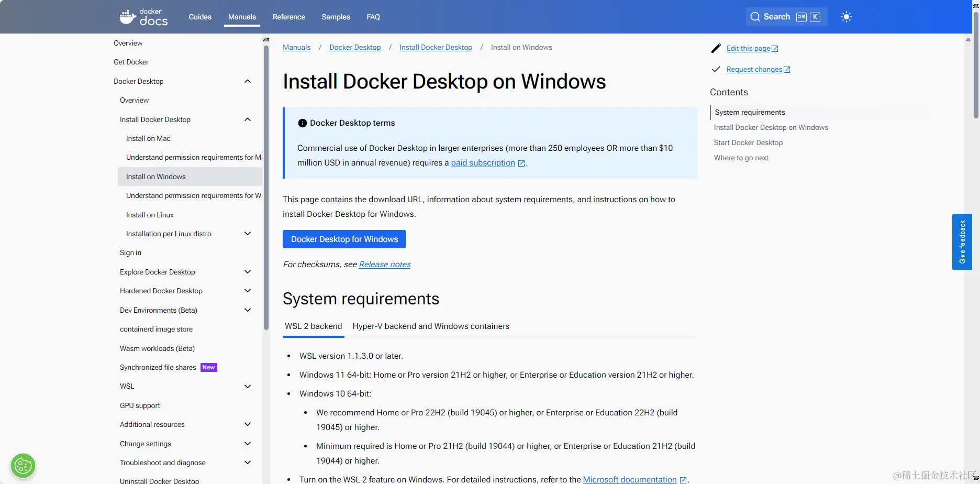
Task: Expand the Hardened Docker Desktop section
Action: [x=248, y=291]
